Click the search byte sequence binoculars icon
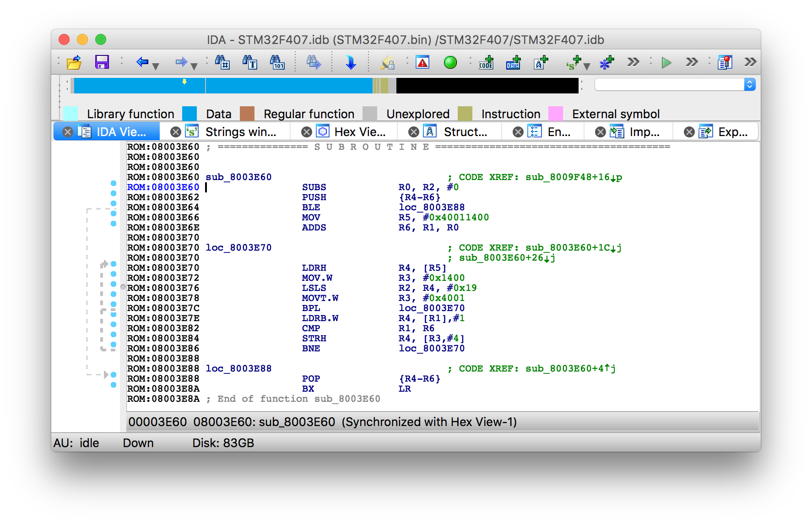 click(x=277, y=62)
